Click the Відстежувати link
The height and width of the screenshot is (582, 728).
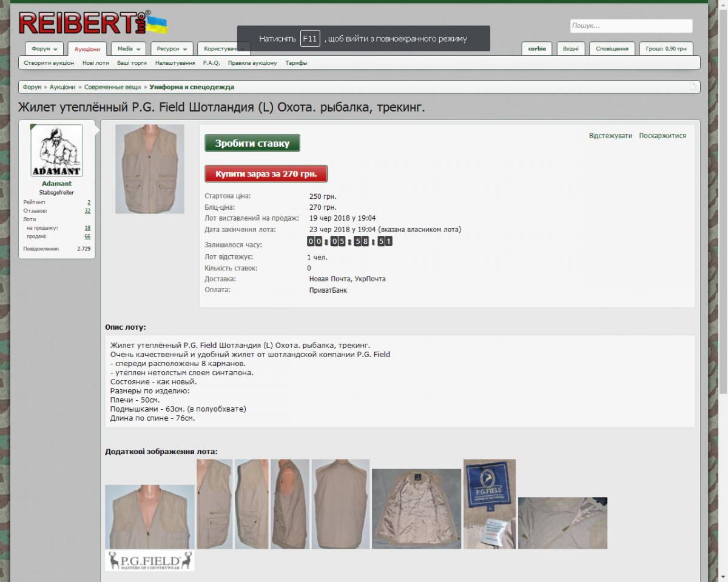[610, 136]
